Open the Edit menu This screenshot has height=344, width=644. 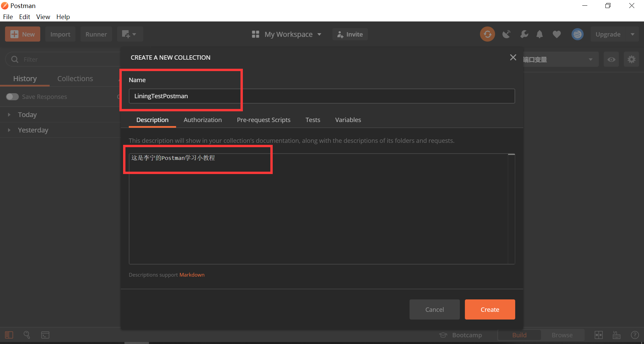[24, 17]
